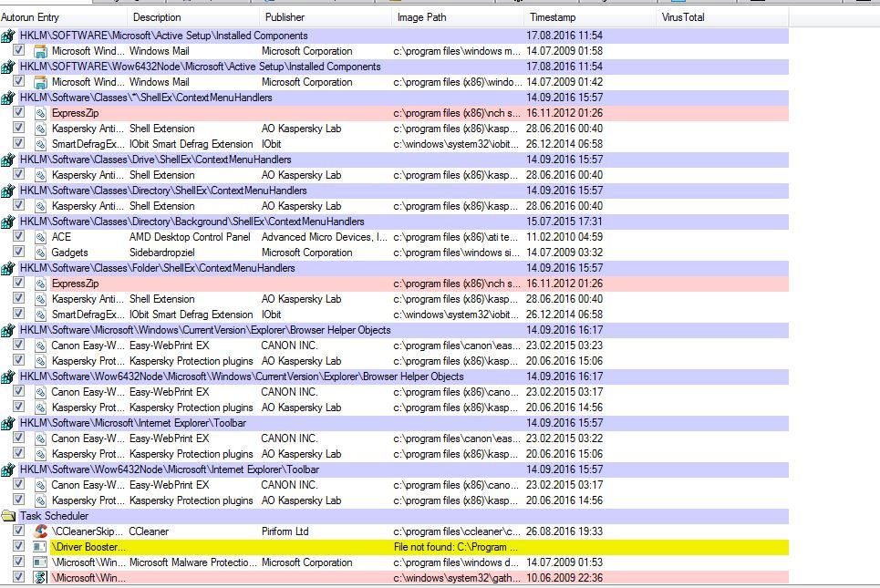Click Windows Mail icon in the 14.07.2009 01:42 row
The height and width of the screenshot is (588, 880).
click(40, 82)
